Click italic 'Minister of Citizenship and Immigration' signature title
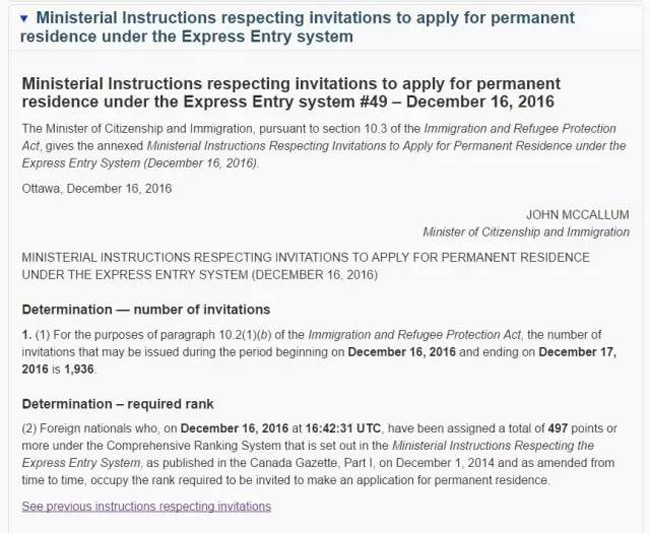650x533 pixels. point(526,232)
